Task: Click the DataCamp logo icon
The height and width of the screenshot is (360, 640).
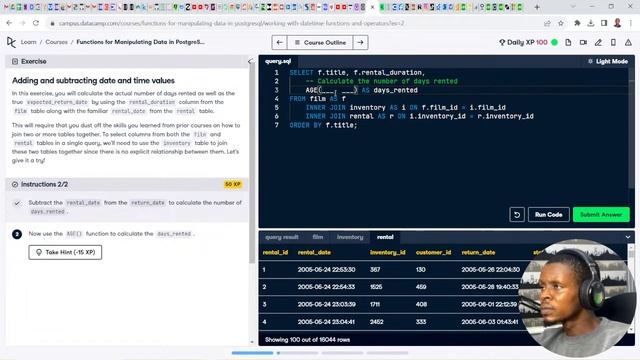Action: point(11,42)
